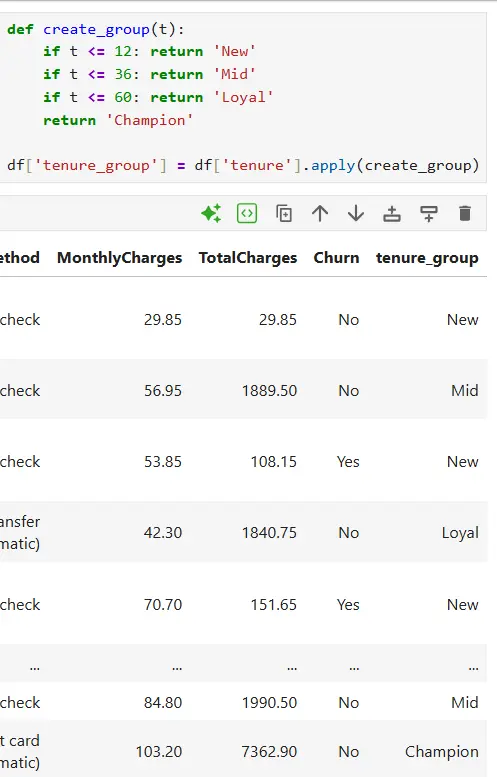Click the green code brackets cell icon
497x777 pixels.
tap(247, 214)
